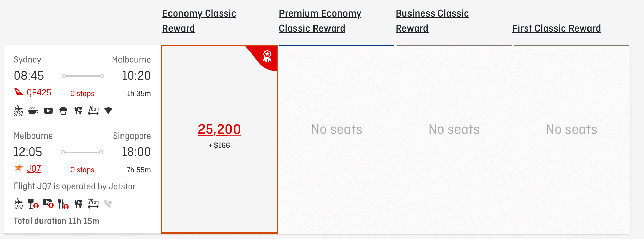
Task: Select the 25,200 points economy fare
Action: coord(219,130)
